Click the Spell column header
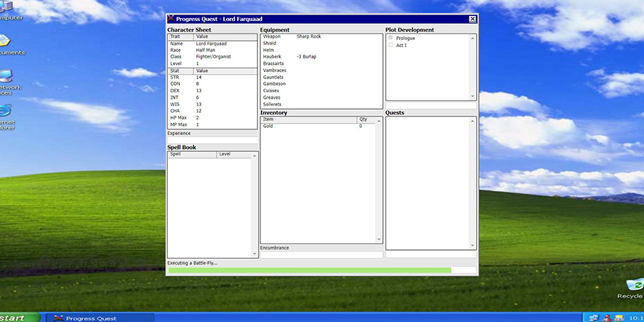Viewport: 644px width, 322px height. tap(192, 154)
